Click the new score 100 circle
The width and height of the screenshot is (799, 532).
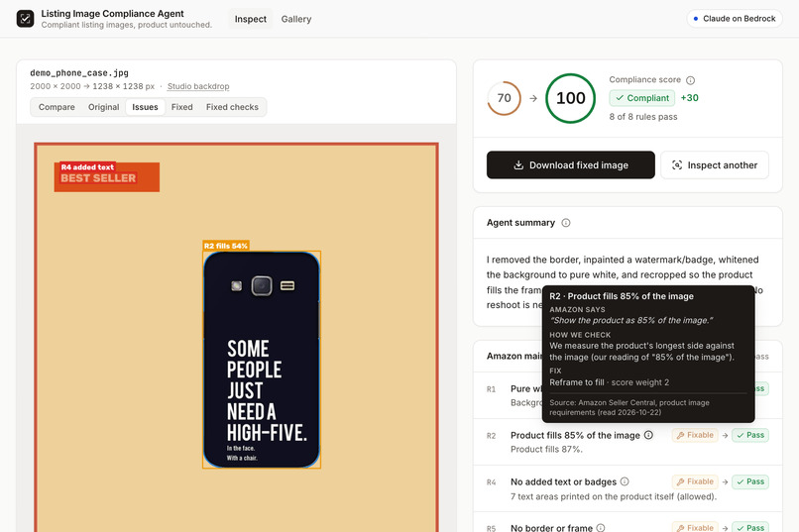tap(570, 98)
